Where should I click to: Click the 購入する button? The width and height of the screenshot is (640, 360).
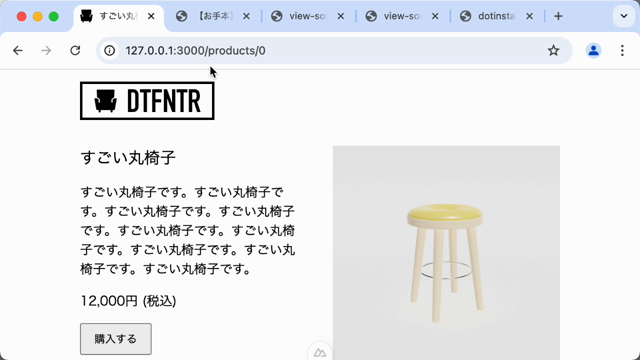point(116,339)
